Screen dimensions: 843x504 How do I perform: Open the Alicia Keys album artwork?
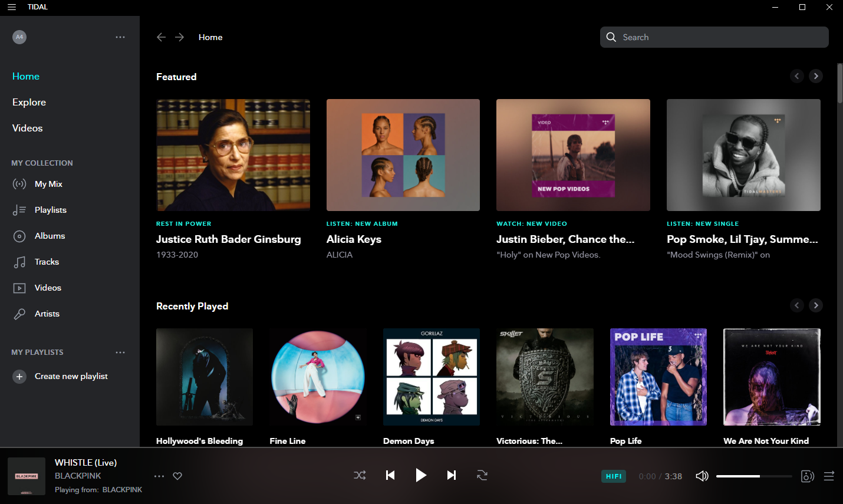(x=403, y=155)
